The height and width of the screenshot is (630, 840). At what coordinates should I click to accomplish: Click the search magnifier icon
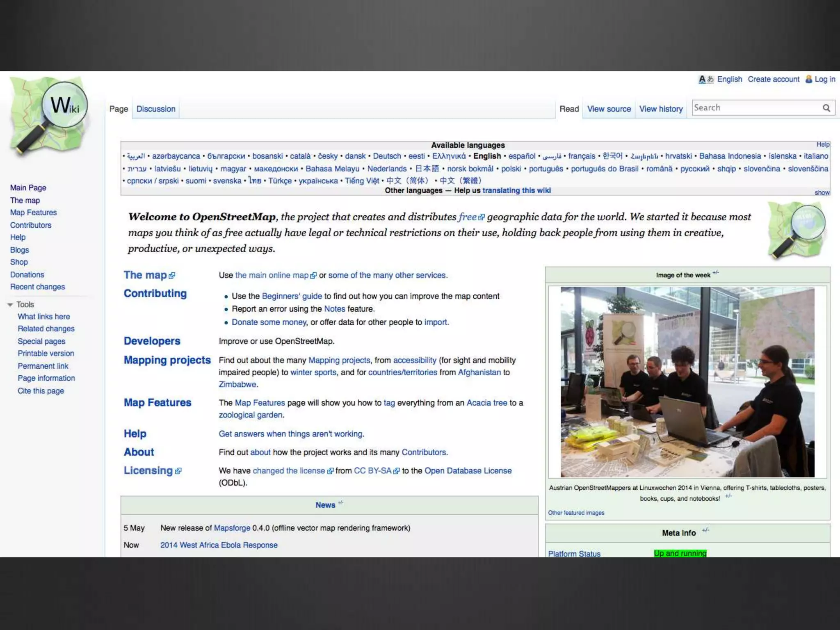pyautogui.click(x=826, y=108)
